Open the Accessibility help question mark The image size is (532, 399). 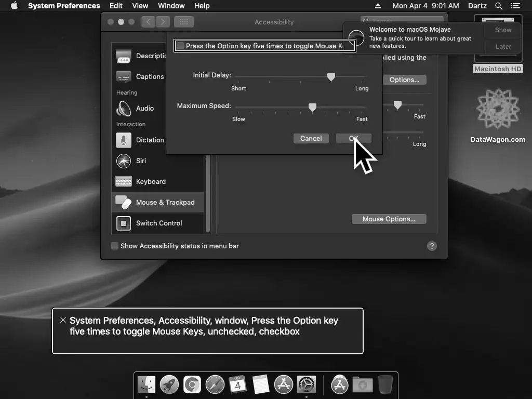click(x=432, y=246)
